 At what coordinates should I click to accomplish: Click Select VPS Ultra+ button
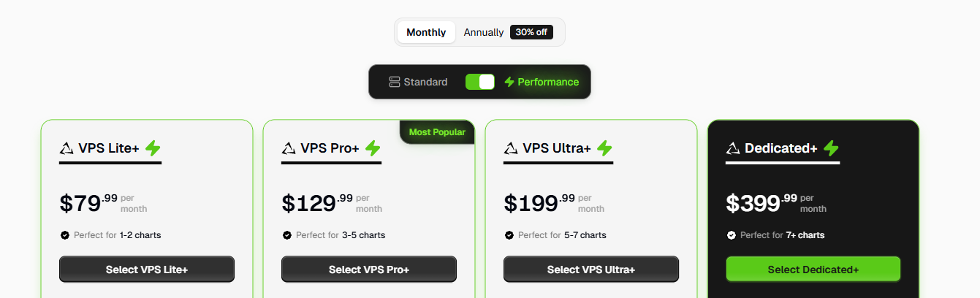point(591,270)
